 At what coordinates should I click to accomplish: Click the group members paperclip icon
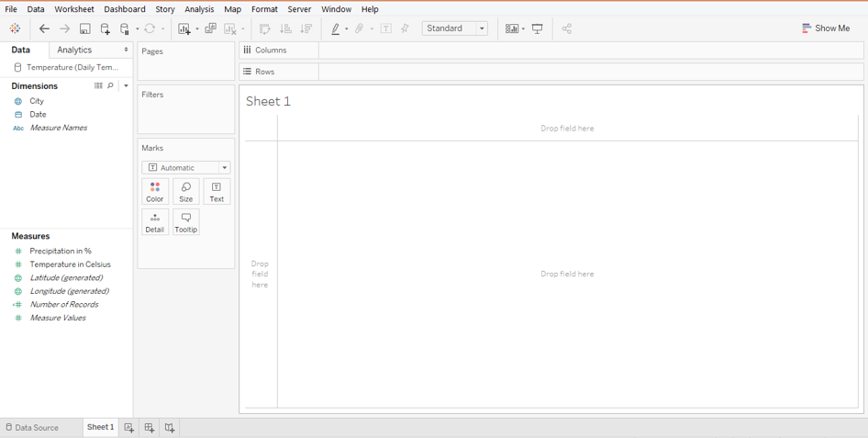coord(360,28)
